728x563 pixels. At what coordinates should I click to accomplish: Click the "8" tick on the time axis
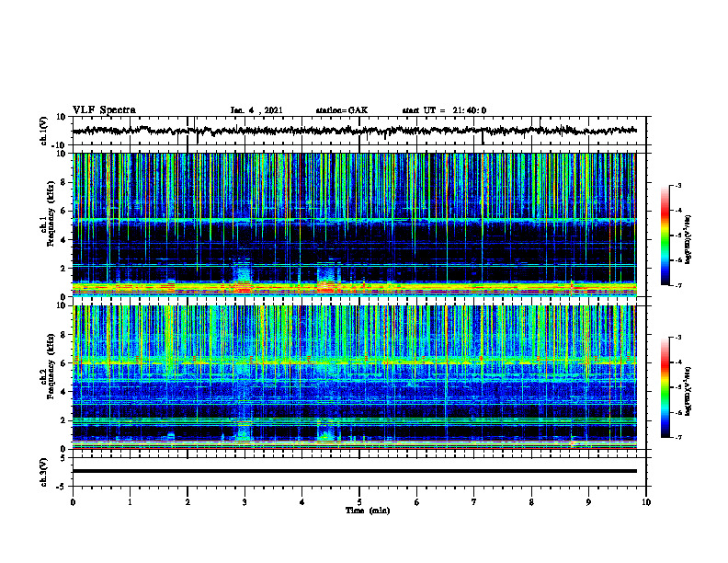531,502
